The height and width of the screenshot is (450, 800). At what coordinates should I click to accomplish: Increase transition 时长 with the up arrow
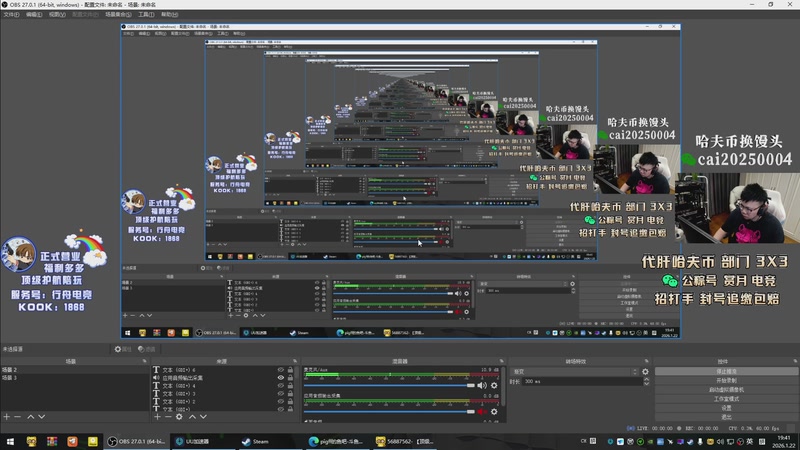click(646, 379)
